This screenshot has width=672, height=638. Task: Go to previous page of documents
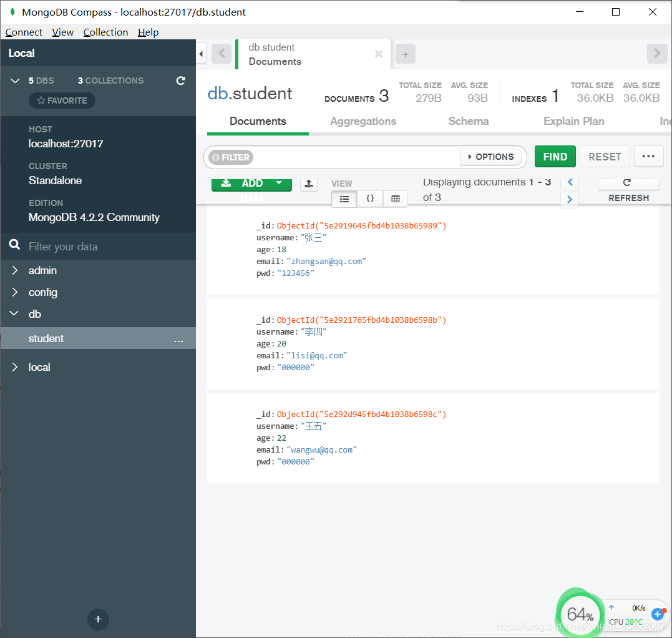(x=570, y=183)
